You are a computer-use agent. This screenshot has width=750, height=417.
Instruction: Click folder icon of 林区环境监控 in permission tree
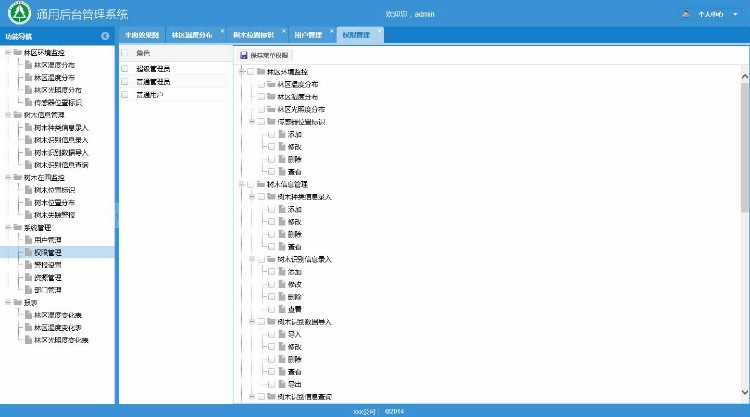point(261,71)
